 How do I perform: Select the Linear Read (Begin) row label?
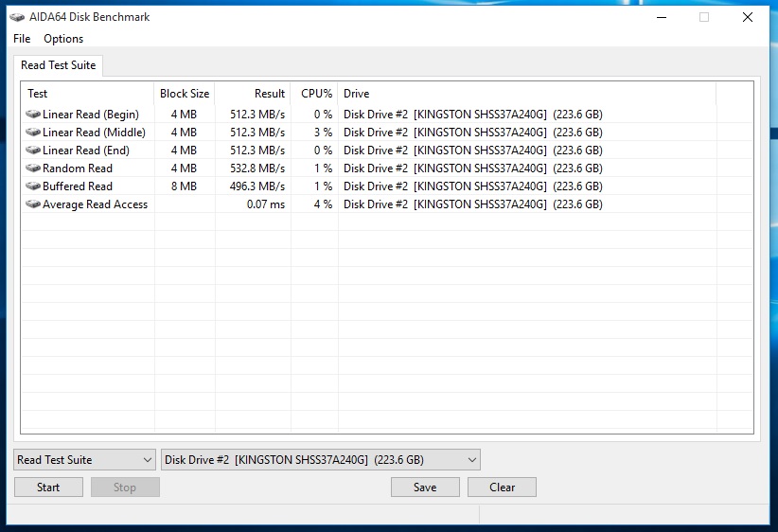(91, 115)
